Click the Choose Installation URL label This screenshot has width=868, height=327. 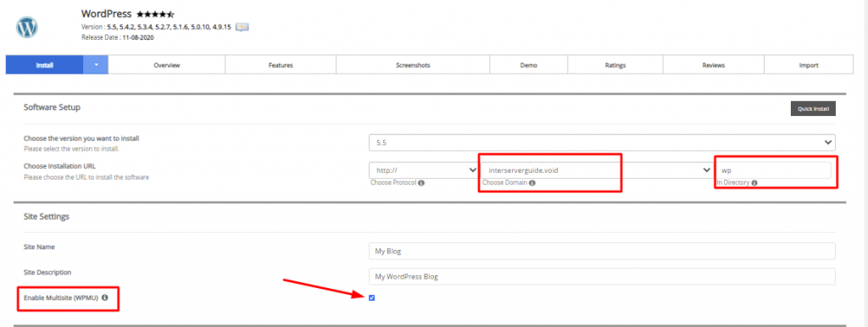tap(60, 165)
